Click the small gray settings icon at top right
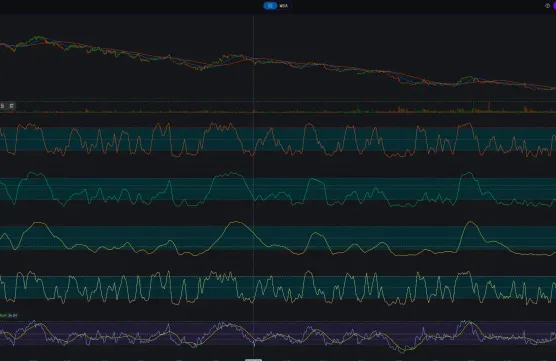 (547, 6)
